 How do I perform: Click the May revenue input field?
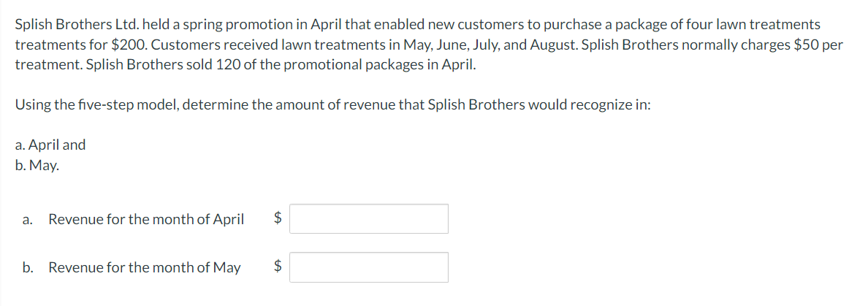tap(369, 268)
